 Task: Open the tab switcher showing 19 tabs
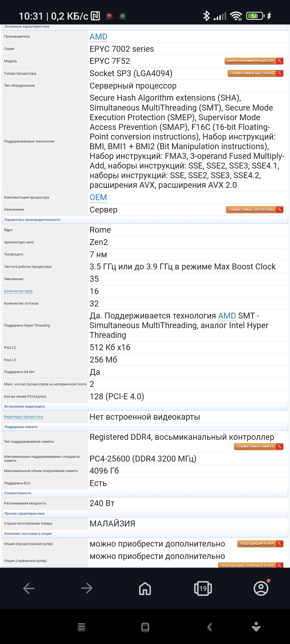203,588
